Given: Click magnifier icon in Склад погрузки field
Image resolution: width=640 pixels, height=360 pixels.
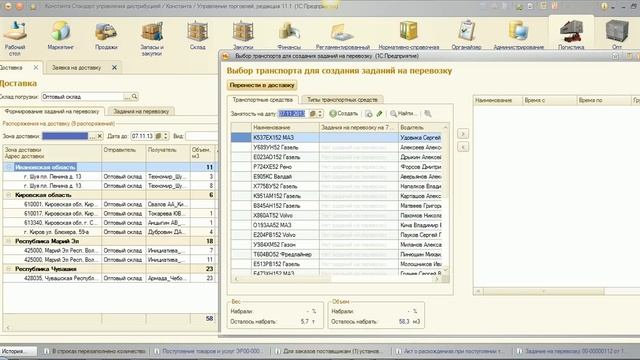Looking at the screenshot, I should (134, 97).
